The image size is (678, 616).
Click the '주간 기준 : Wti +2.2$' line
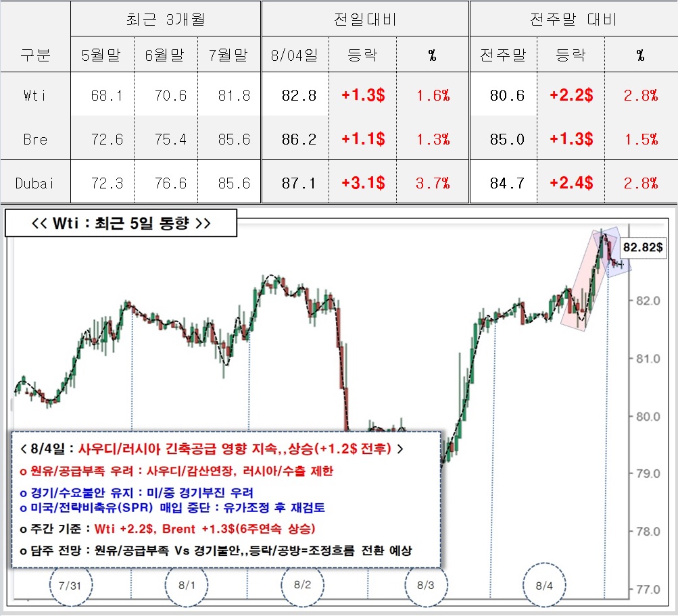(x=168, y=529)
